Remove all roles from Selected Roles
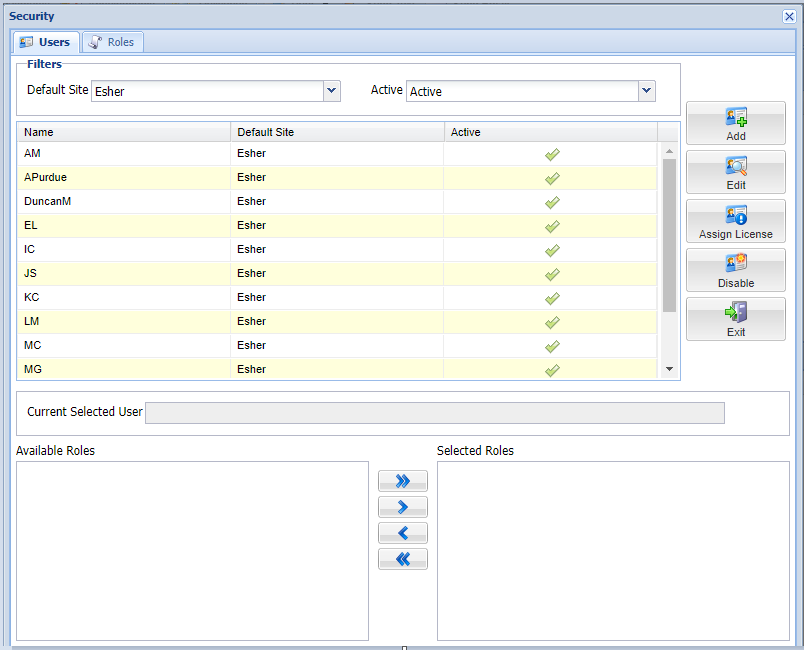804x650 pixels. tap(403, 559)
